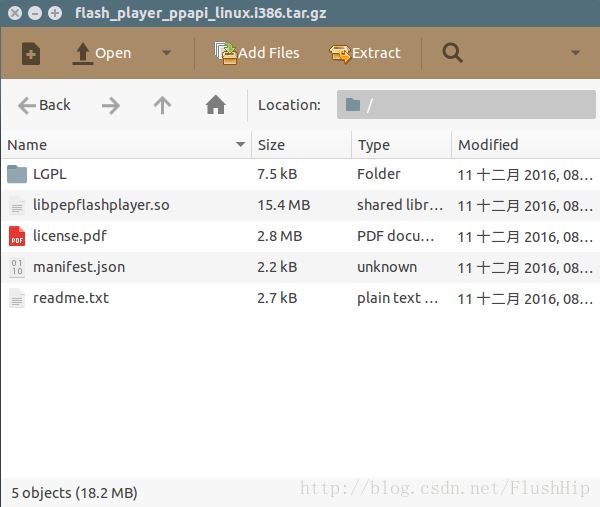Click the Location path field

[466, 104]
